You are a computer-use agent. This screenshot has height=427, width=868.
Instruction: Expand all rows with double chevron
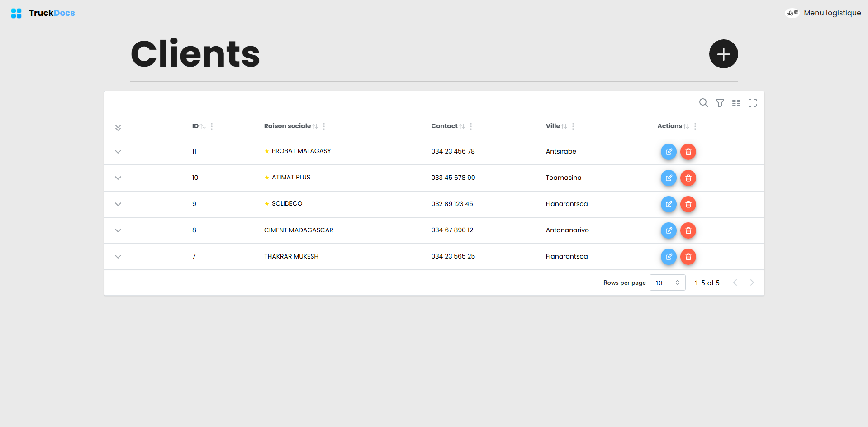[118, 128]
